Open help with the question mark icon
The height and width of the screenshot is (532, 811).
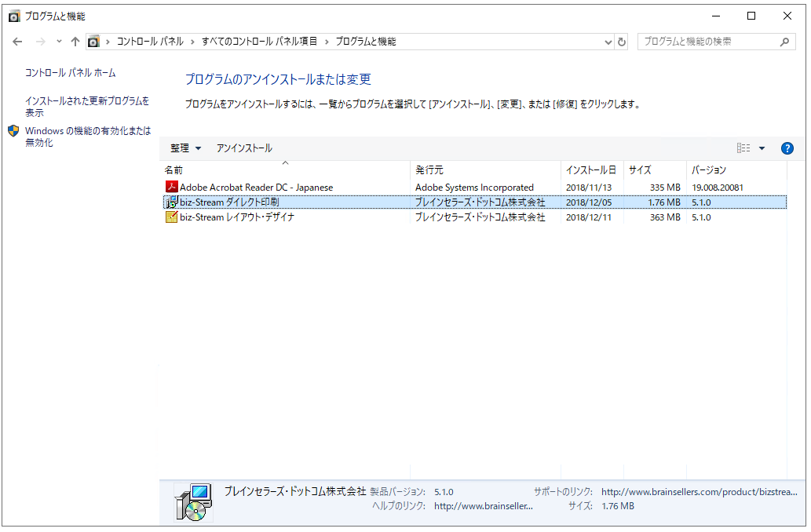[787, 148]
